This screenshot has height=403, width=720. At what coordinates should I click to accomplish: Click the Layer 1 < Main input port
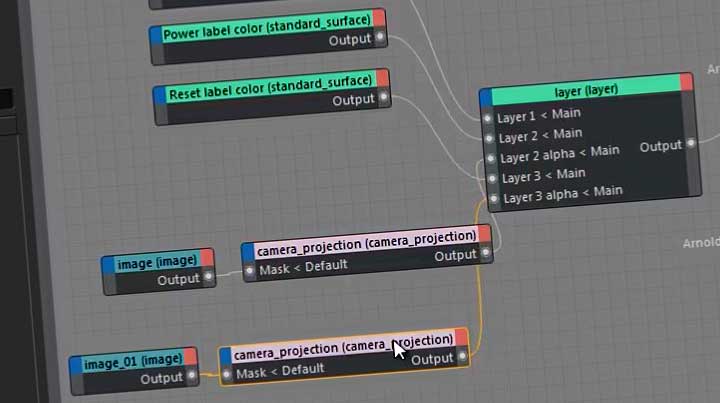(x=488, y=118)
